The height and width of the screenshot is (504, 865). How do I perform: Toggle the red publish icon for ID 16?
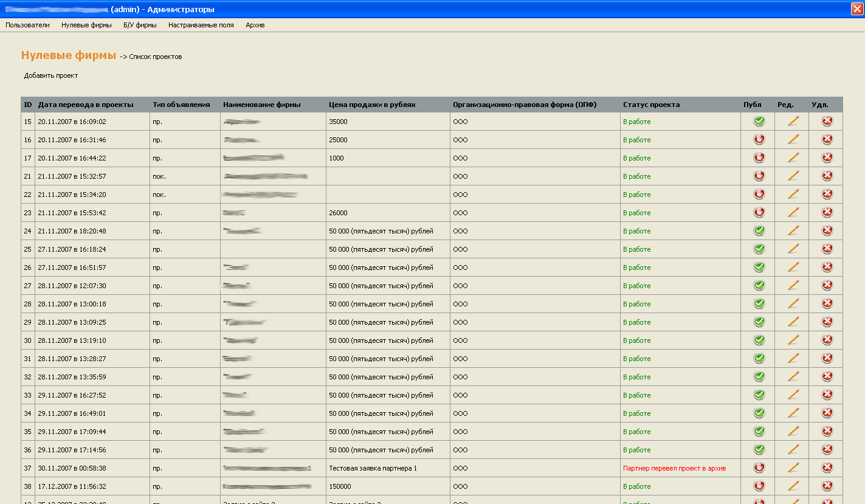759,139
